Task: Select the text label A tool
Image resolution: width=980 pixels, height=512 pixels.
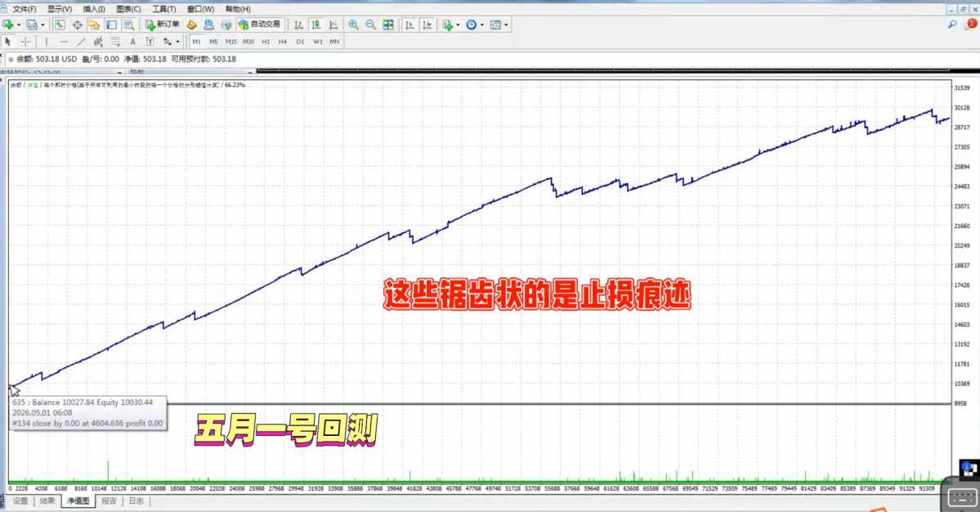Action: 132,42
